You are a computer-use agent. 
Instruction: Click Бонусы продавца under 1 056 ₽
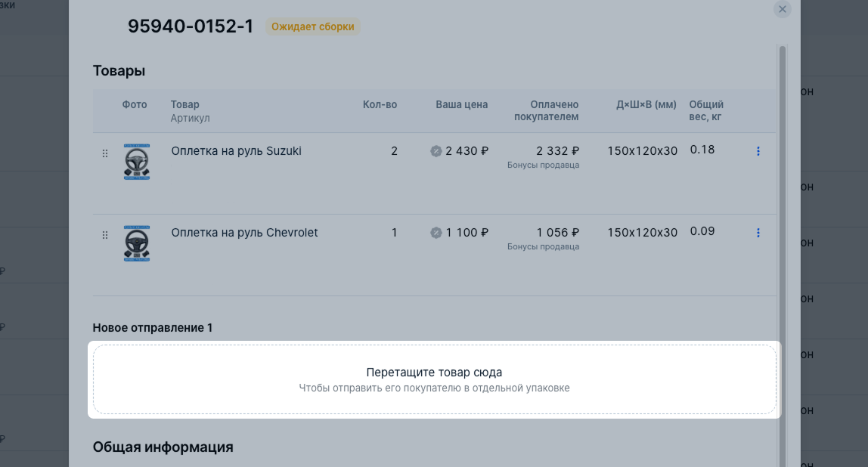pyautogui.click(x=543, y=247)
